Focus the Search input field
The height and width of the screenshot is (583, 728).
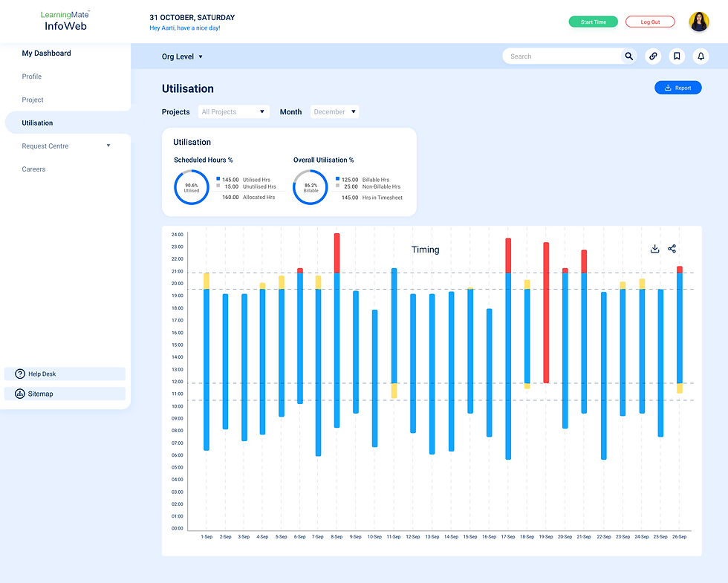click(562, 56)
